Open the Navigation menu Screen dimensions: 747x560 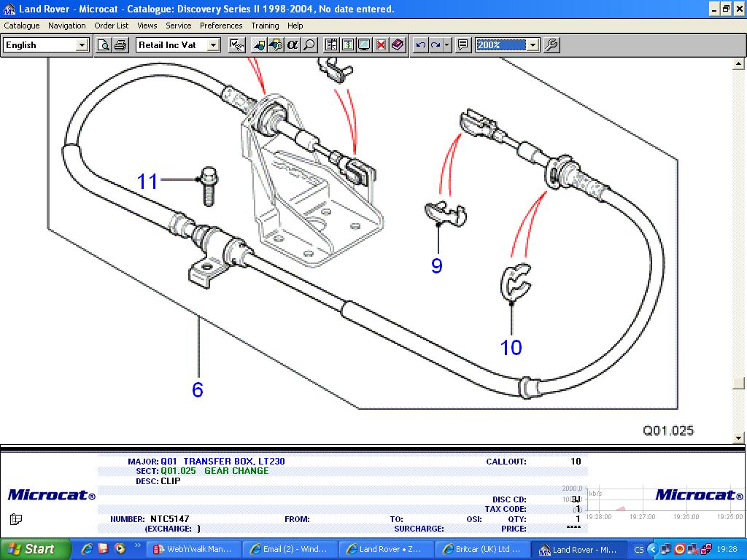67,26
